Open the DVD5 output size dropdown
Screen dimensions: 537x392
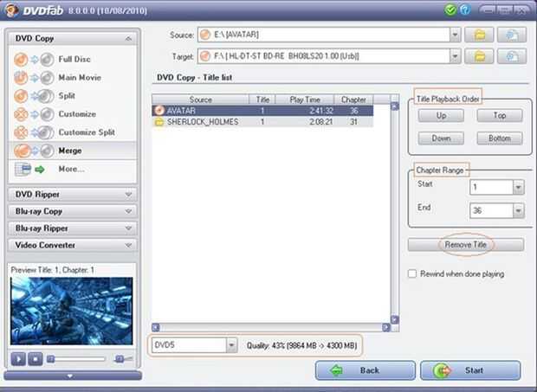[x=231, y=345]
